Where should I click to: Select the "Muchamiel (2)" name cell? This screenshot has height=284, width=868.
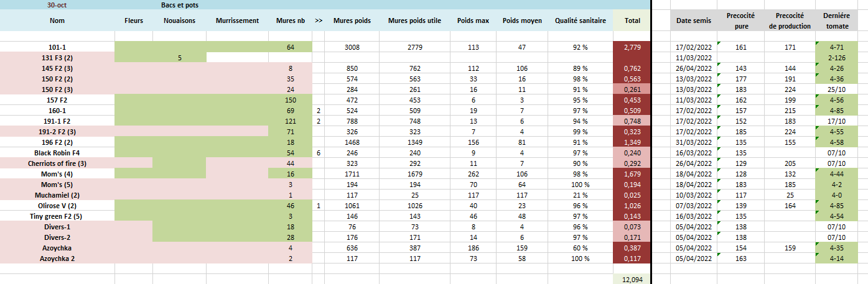click(57, 195)
